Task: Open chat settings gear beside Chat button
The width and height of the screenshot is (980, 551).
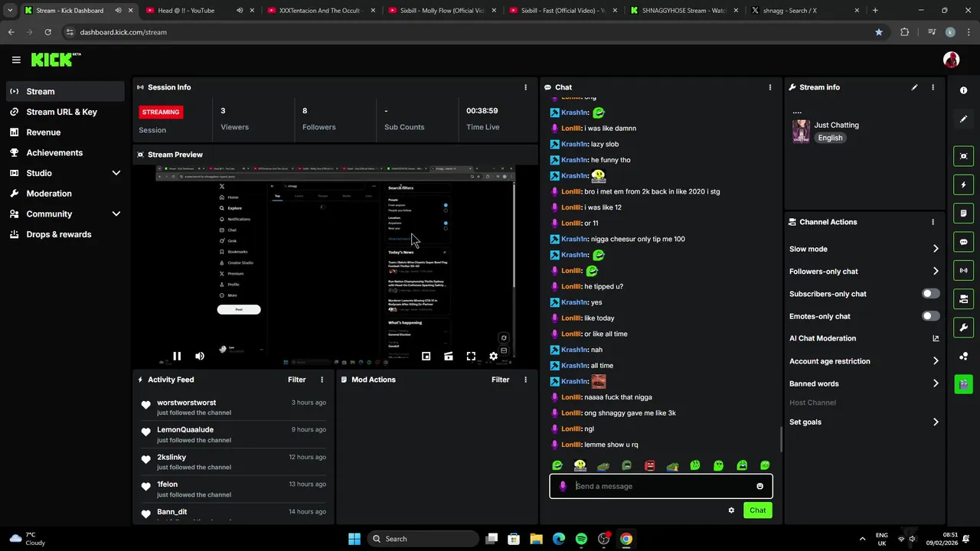Action: pos(731,510)
